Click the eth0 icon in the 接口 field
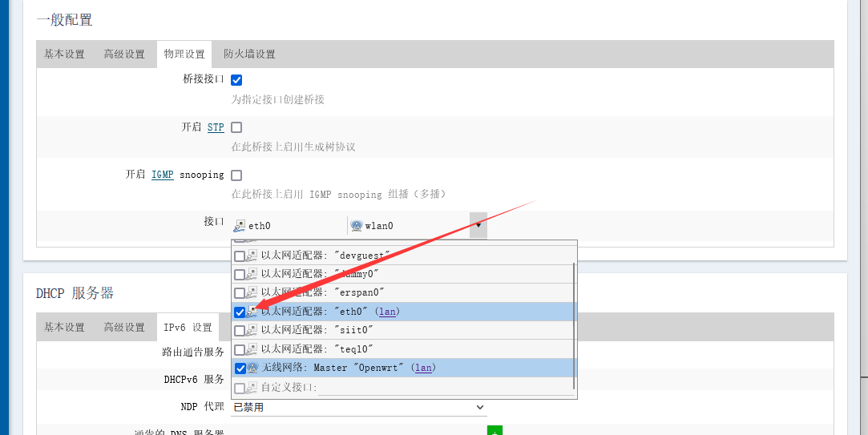The height and width of the screenshot is (435, 868). click(240, 226)
